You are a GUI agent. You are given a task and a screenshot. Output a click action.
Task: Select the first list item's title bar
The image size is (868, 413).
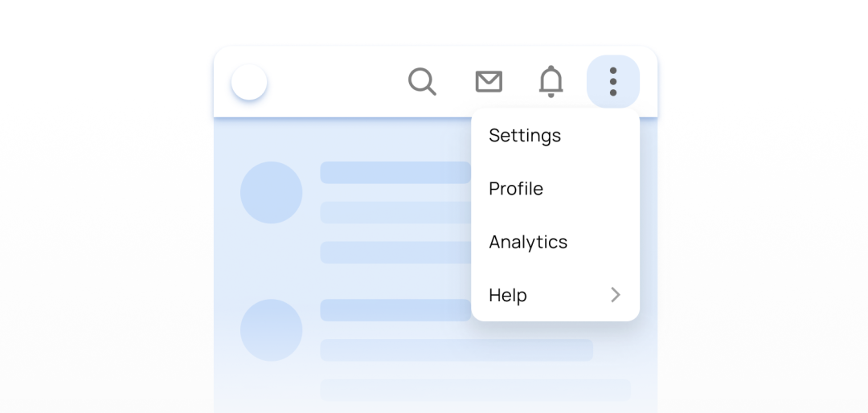[x=395, y=173]
